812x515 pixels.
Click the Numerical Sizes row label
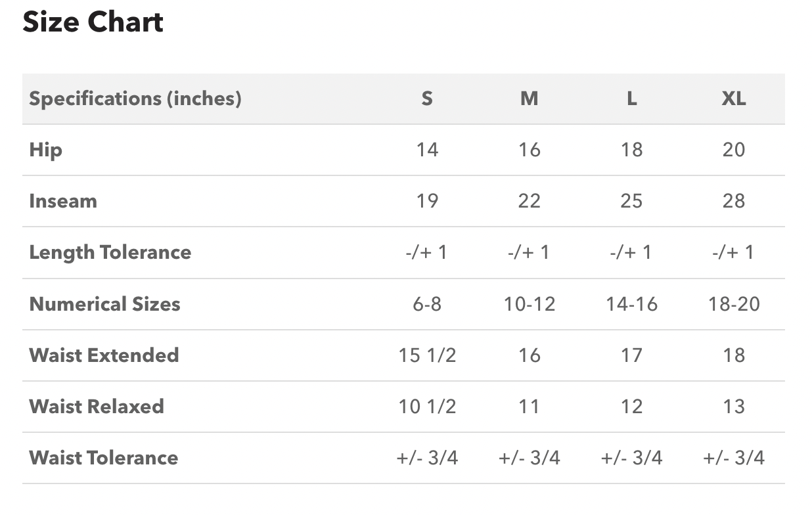104,304
